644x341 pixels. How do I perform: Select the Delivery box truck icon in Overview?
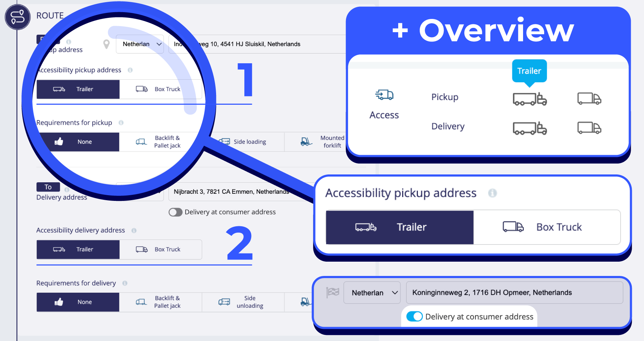point(589,128)
